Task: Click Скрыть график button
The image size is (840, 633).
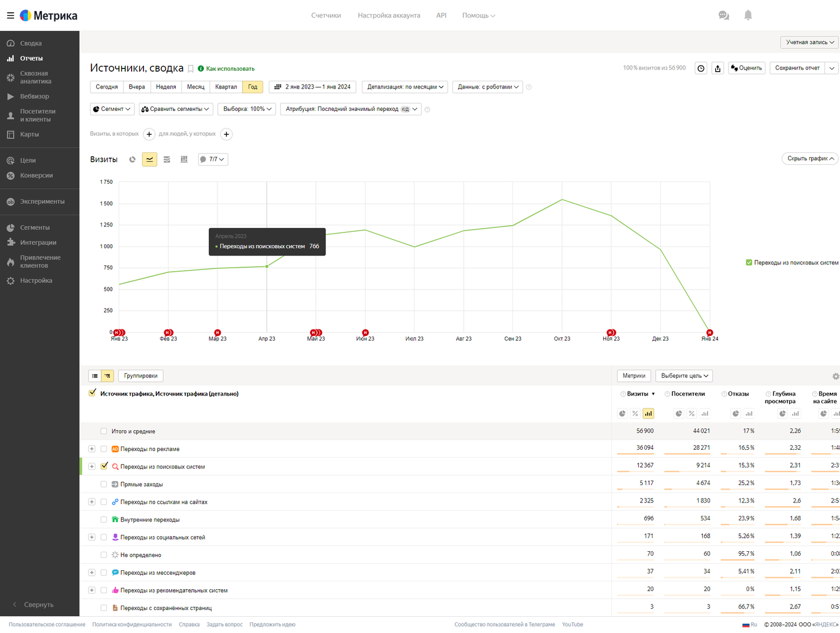Action: pos(810,159)
